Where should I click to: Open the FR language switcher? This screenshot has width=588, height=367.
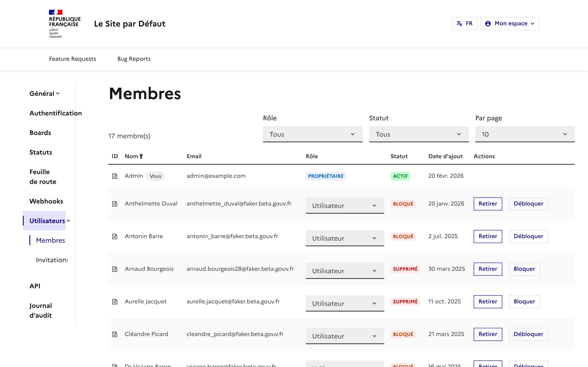tap(464, 23)
